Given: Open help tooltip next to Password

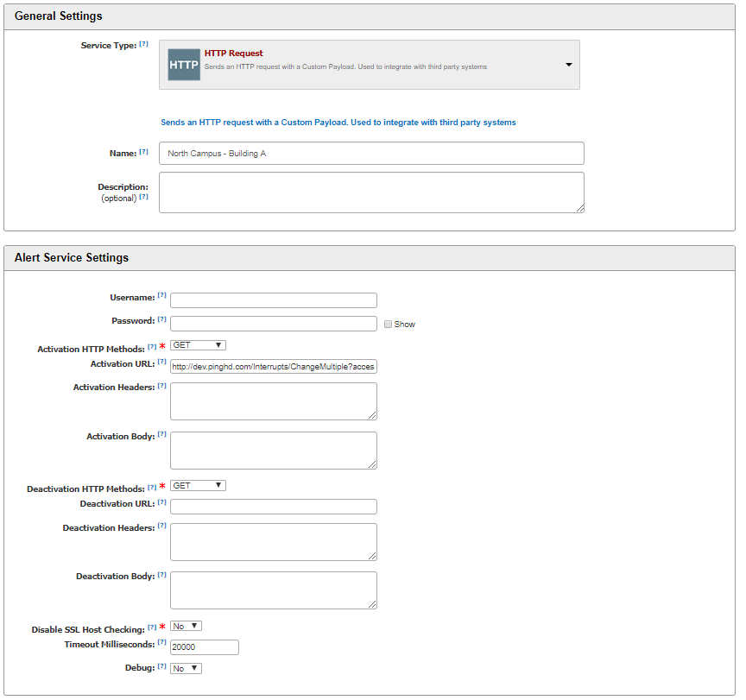Looking at the screenshot, I should point(161,319).
